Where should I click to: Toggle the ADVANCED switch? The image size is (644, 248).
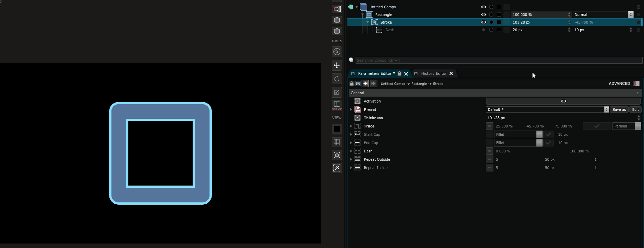636,83
